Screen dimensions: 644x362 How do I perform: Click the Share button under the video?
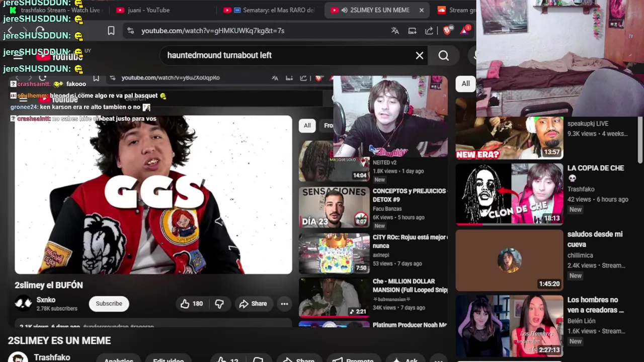click(x=253, y=304)
